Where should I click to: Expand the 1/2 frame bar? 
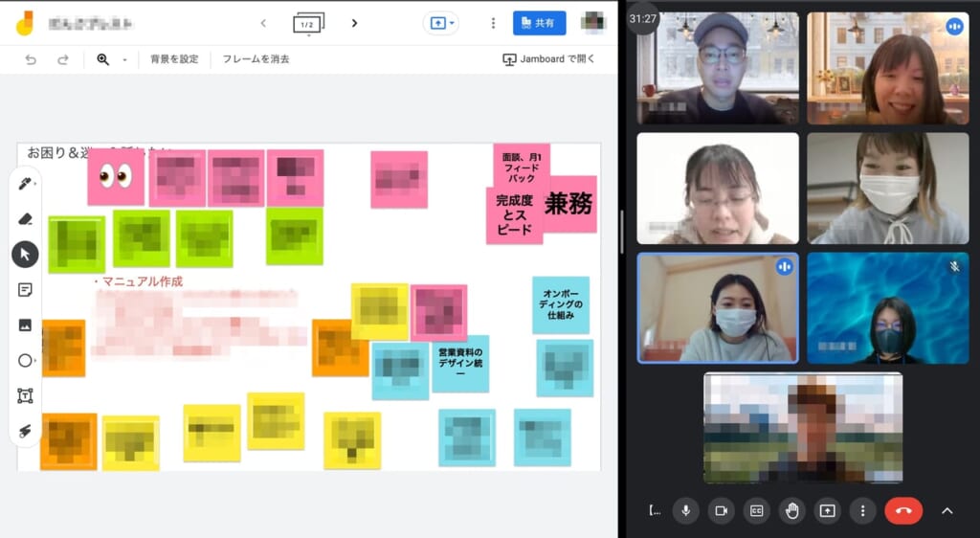click(x=309, y=24)
